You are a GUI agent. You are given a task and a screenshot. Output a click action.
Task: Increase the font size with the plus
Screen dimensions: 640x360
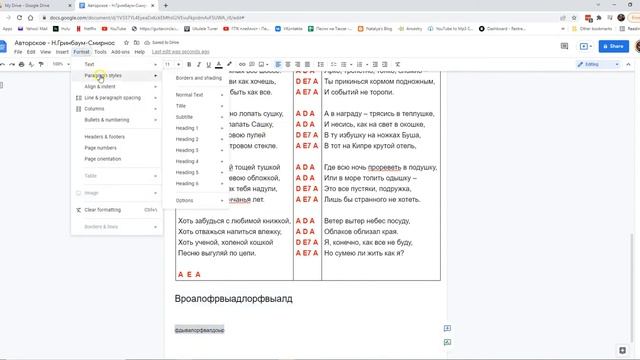(178, 64)
